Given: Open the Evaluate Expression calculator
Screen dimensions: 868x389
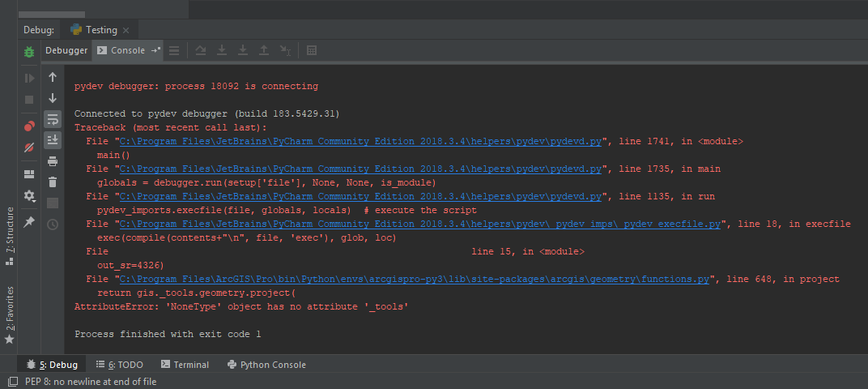Looking at the screenshot, I should point(312,50).
